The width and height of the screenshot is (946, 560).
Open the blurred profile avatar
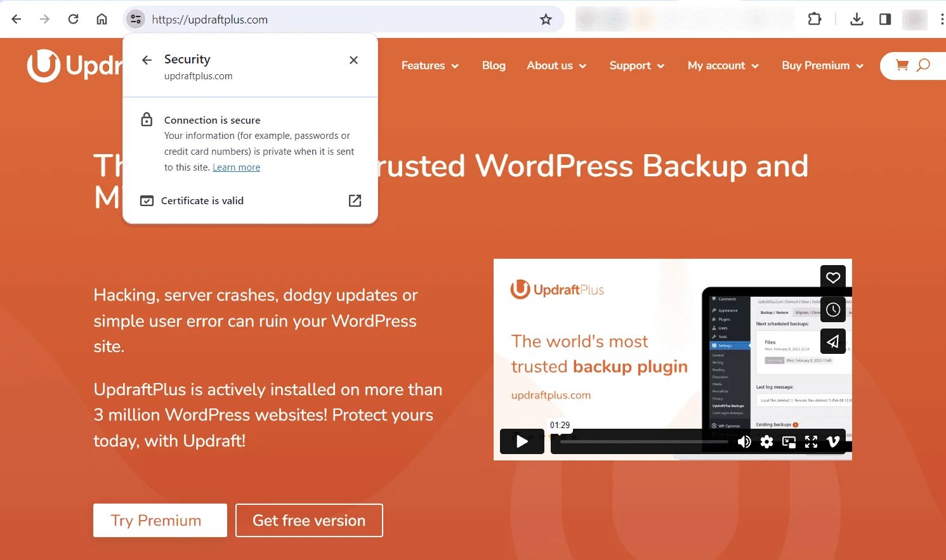point(914,19)
